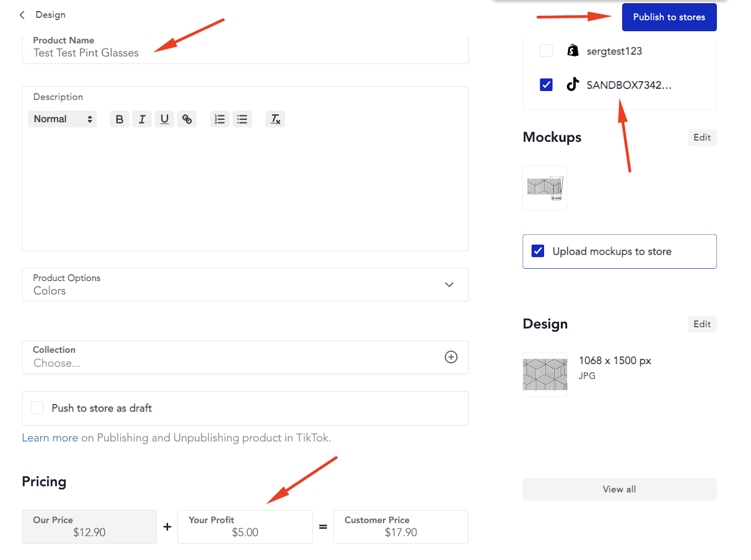Viewport: 751px width, 560px height.
Task: Uncheck Upload mockups to store
Action: [x=538, y=251]
